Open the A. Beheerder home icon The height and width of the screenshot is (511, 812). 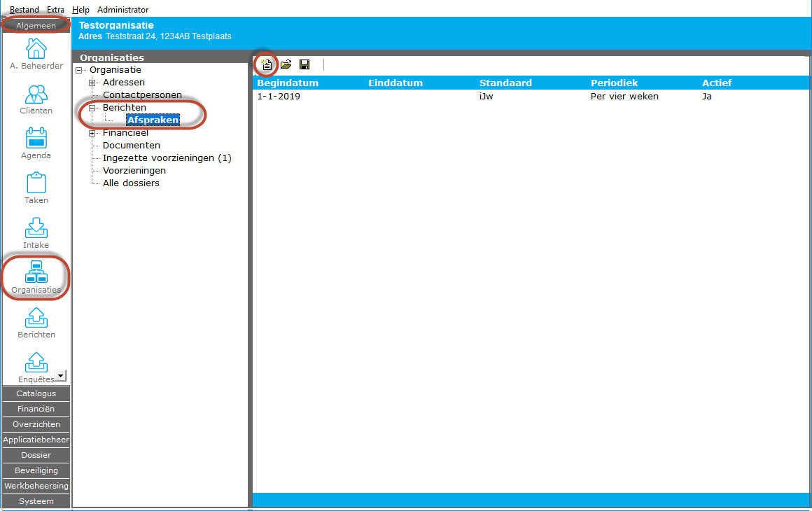36,50
